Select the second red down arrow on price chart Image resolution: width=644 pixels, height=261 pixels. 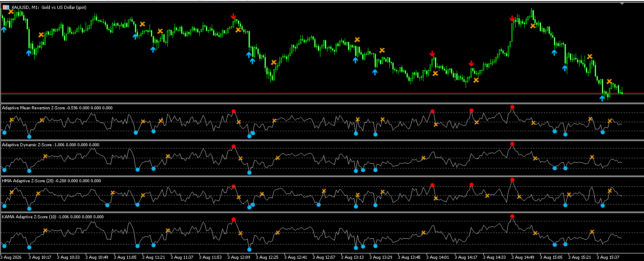[x=432, y=54]
